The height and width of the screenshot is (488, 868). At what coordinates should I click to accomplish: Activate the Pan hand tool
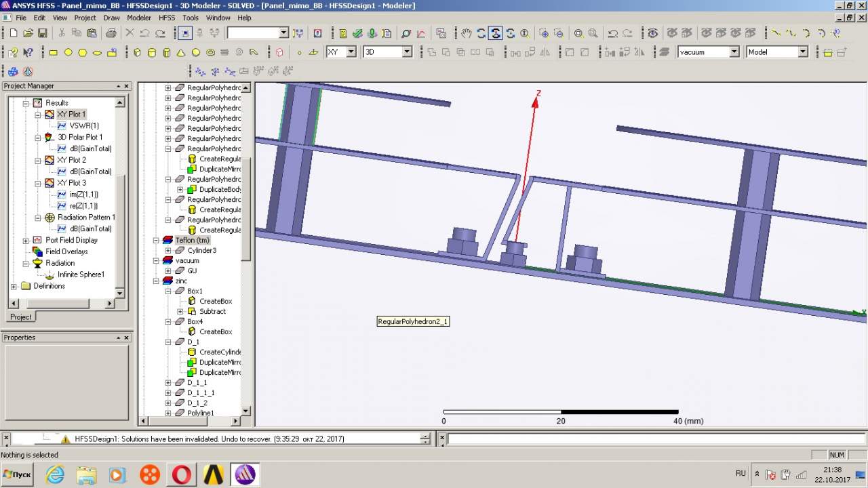pos(466,33)
